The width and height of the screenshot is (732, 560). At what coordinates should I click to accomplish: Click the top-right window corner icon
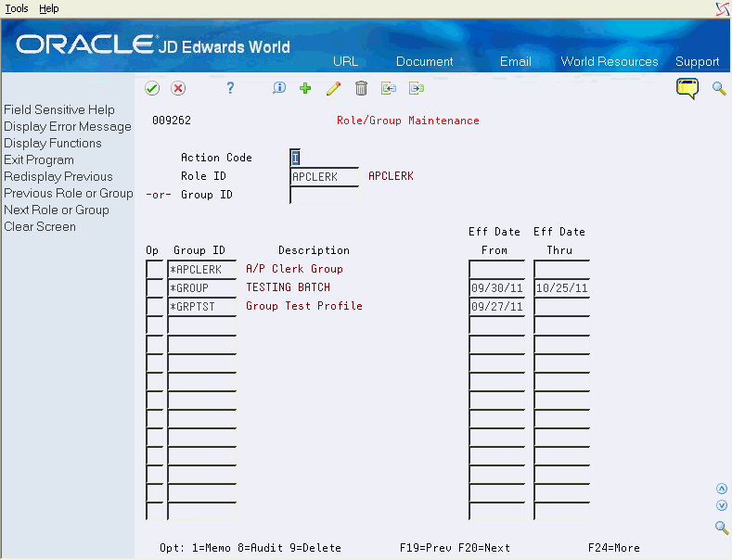click(x=723, y=9)
